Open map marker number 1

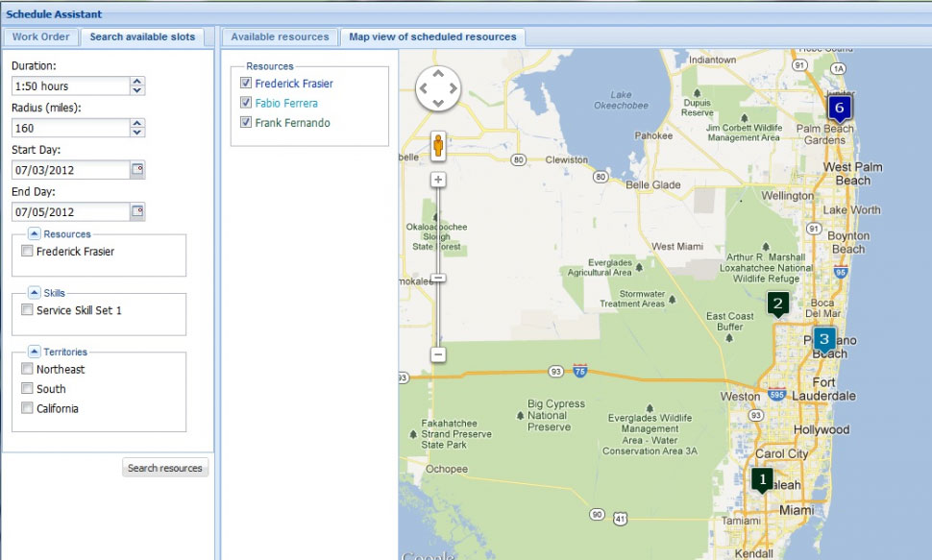click(763, 480)
